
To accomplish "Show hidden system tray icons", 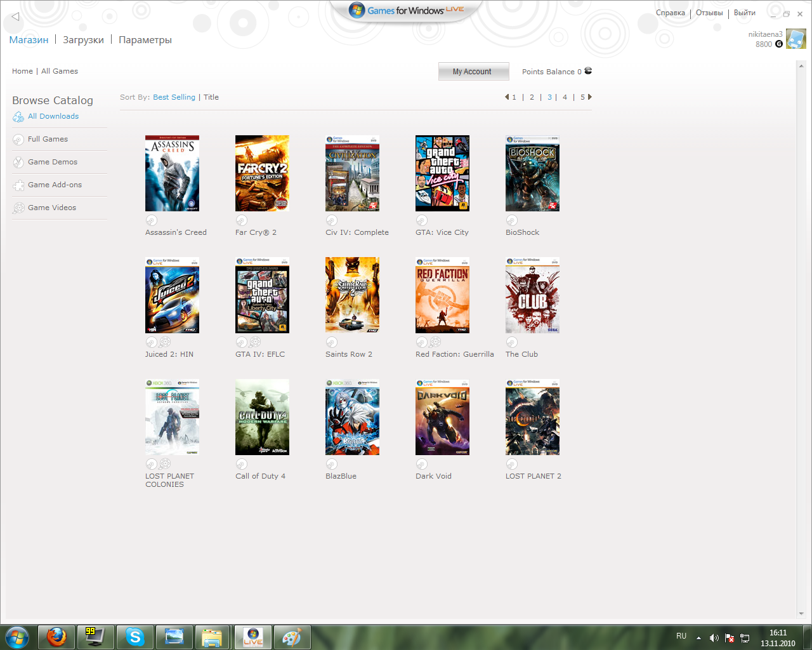I will coord(698,637).
